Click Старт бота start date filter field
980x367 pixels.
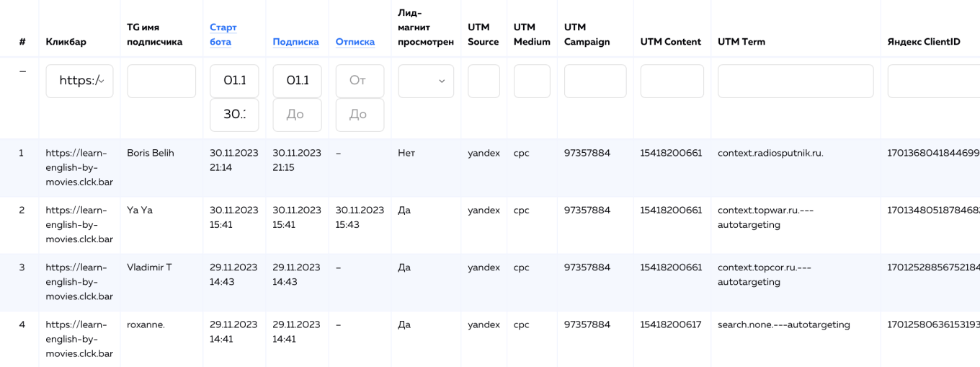(234, 81)
